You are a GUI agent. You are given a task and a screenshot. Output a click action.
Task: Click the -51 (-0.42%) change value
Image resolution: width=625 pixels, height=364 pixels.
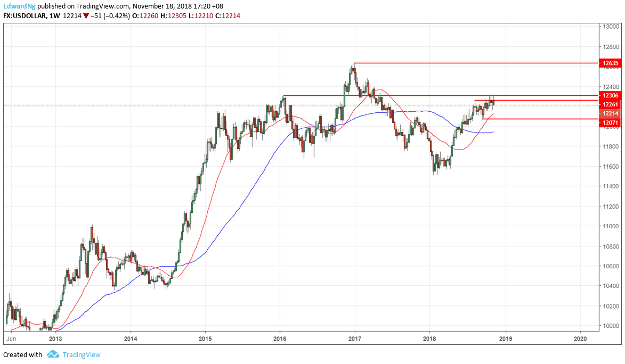pyautogui.click(x=110, y=16)
